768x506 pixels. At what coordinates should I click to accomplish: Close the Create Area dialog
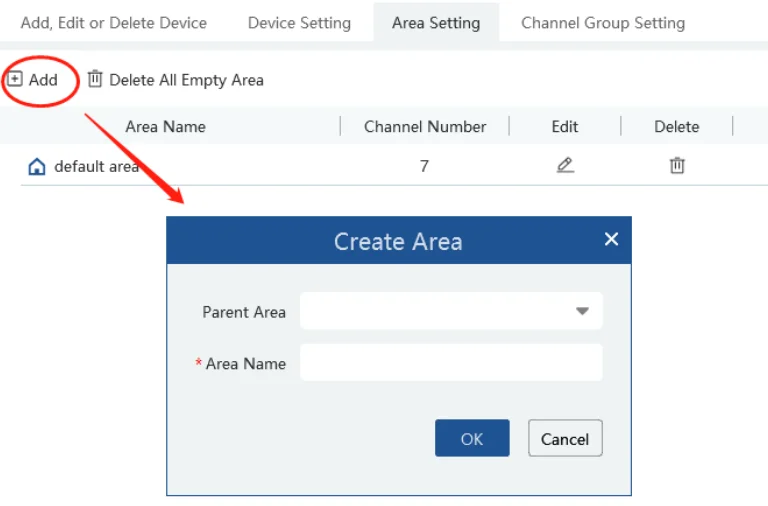611,239
